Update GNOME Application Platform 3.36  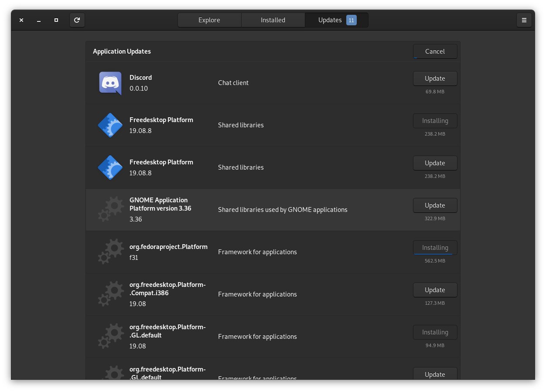click(435, 205)
